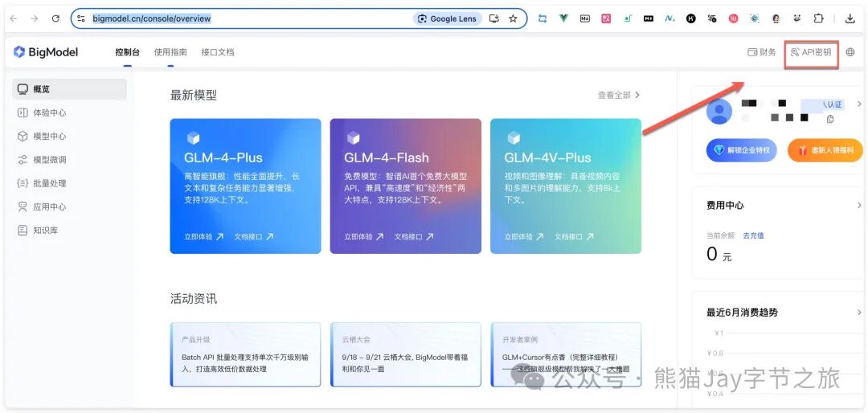Open the browser downloads icon
This screenshot has height=413, width=868.
point(850,18)
